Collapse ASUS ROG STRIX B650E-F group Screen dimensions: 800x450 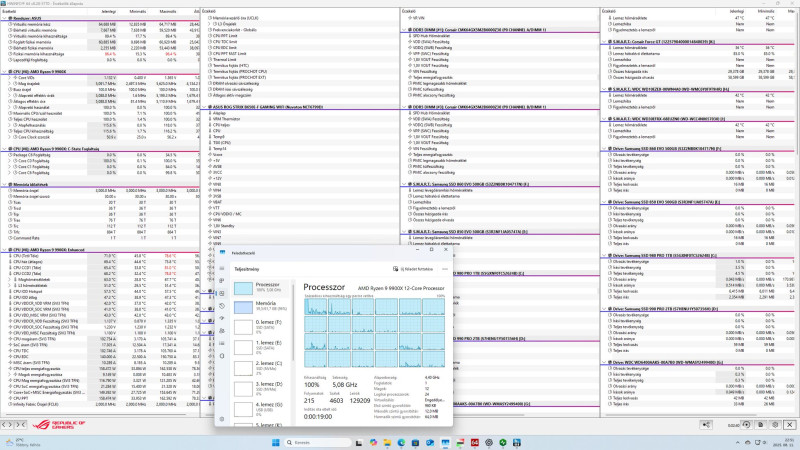[x=204, y=107]
